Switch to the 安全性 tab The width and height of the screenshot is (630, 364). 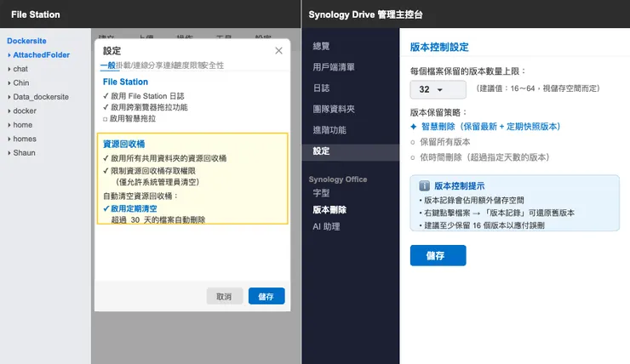point(212,65)
